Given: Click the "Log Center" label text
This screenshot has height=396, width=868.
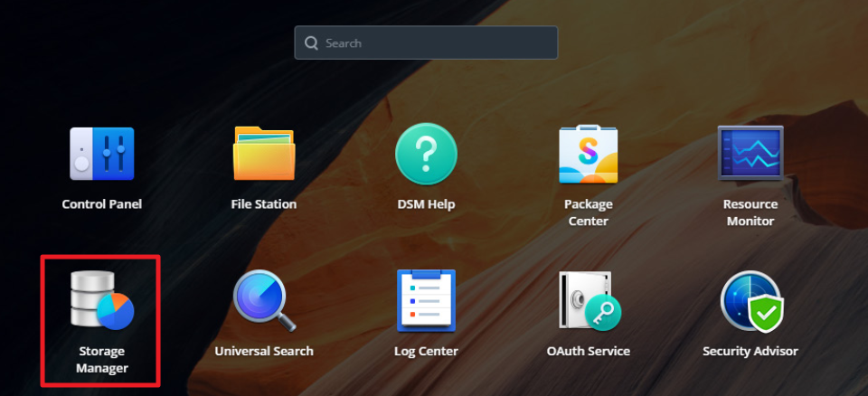Looking at the screenshot, I should [x=426, y=351].
